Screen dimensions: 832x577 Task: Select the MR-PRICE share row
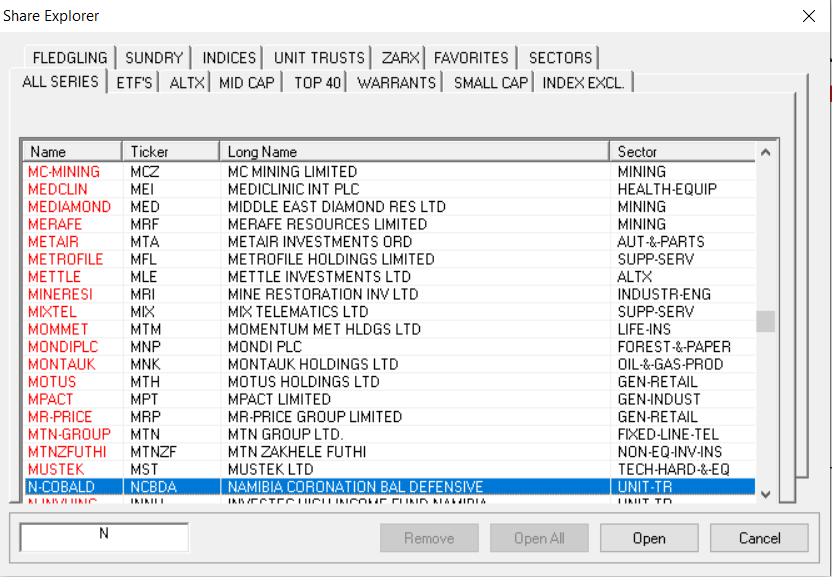pyautogui.click(x=390, y=417)
